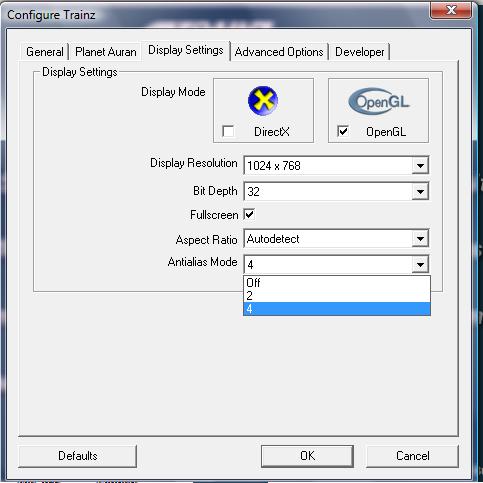Click the DirectX label text
483x483 pixels.
coord(272,132)
